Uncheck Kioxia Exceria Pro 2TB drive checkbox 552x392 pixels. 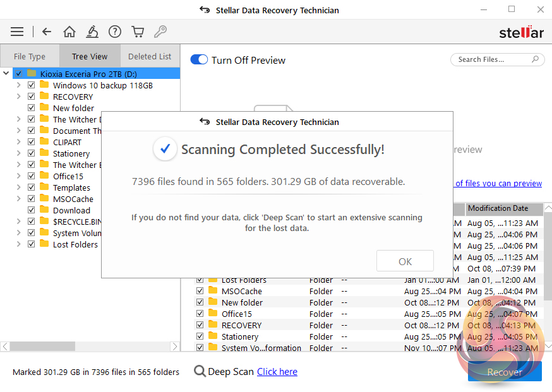[19, 74]
